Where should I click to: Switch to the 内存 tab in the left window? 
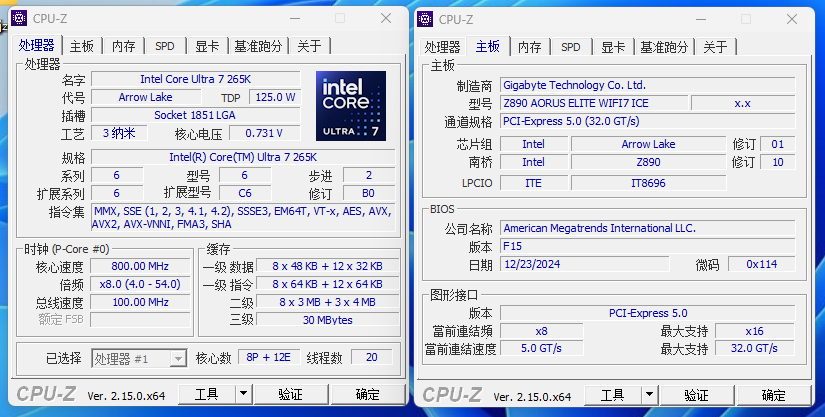[x=124, y=46]
